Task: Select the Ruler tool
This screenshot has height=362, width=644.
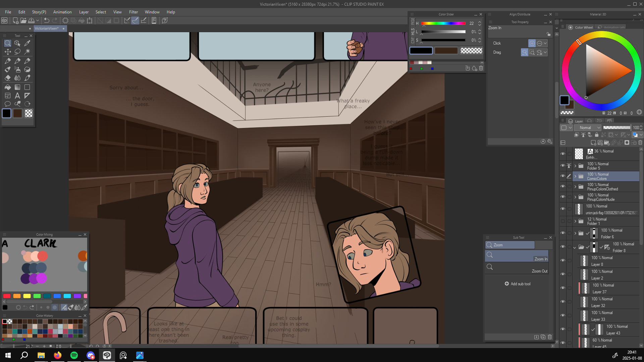Action: pyautogui.click(x=27, y=96)
